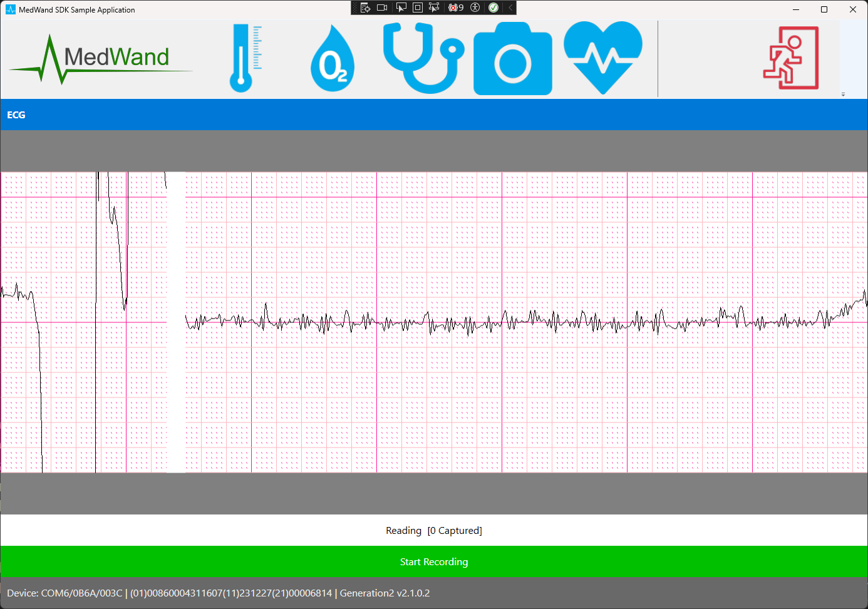This screenshot has width=868, height=609.
Task: Toggle track focused element debug icon
Action: [x=434, y=8]
